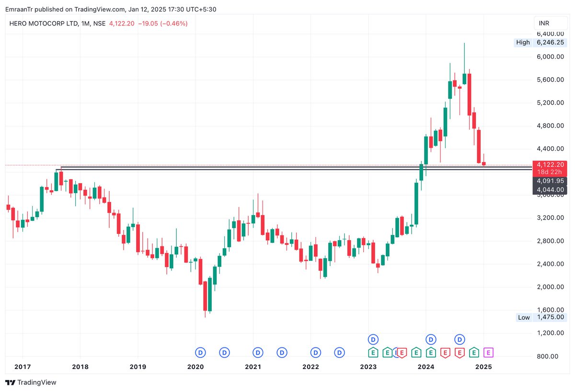This screenshot has height=392, width=575.
Task: Select the 4,091.95 horizontal line price label
Action: (550, 181)
